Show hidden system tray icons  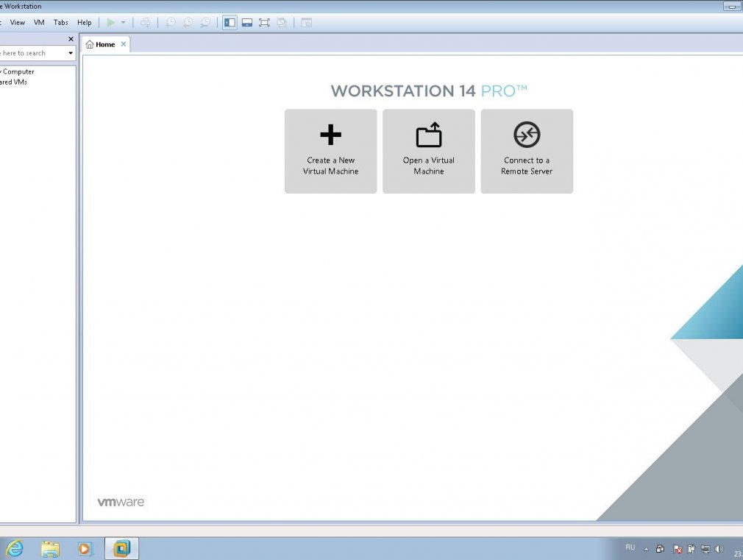(646, 549)
